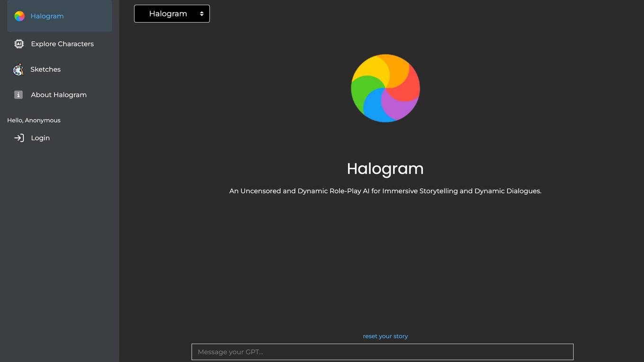The height and width of the screenshot is (362, 644).
Task: Click the paint palette Sketches icon
Action: tap(18, 70)
